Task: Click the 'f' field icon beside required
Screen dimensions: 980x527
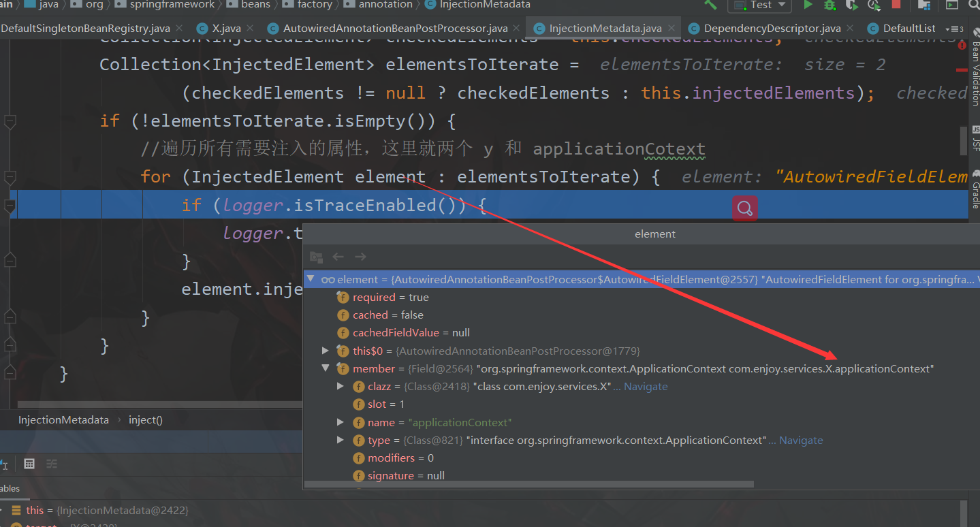Action: point(343,298)
